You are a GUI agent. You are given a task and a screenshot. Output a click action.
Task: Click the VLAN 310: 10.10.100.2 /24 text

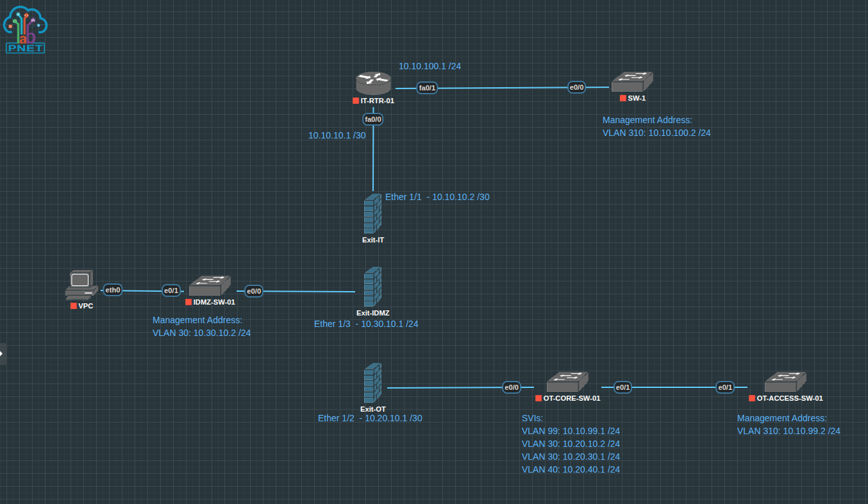(x=656, y=133)
